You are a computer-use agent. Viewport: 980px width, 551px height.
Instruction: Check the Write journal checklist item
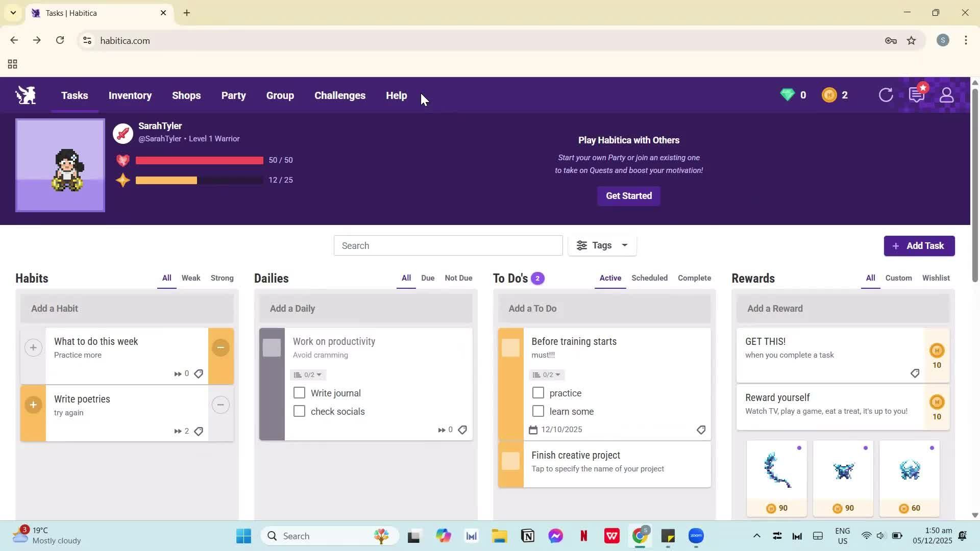pos(299,392)
